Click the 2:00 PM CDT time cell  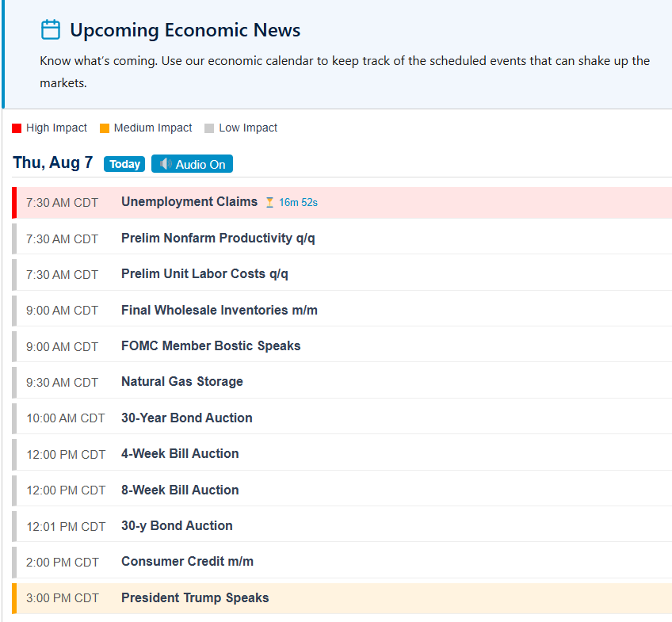click(63, 562)
